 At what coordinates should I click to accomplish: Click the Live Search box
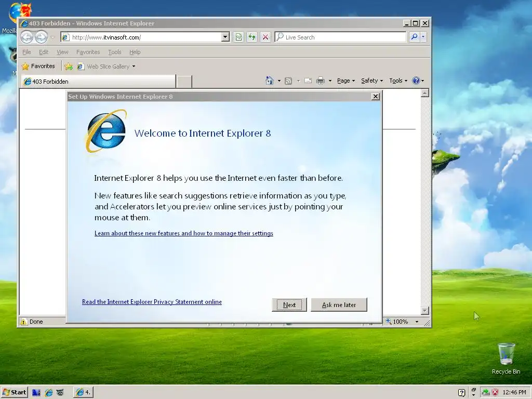pyautogui.click(x=340, y=37)
